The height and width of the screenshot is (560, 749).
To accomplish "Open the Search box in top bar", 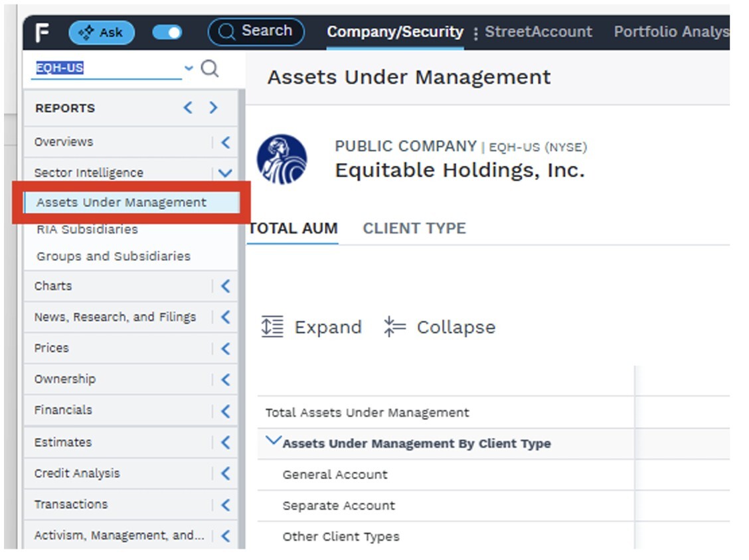I will 256,31.
